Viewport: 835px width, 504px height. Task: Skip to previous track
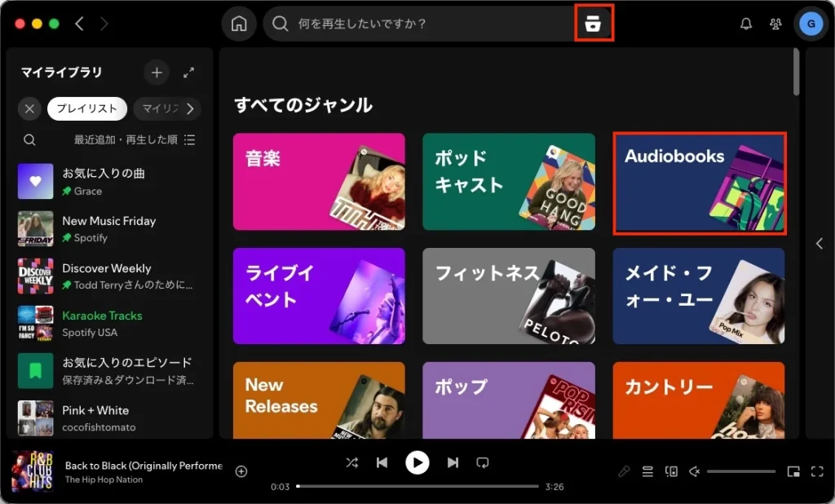[382, 462]
